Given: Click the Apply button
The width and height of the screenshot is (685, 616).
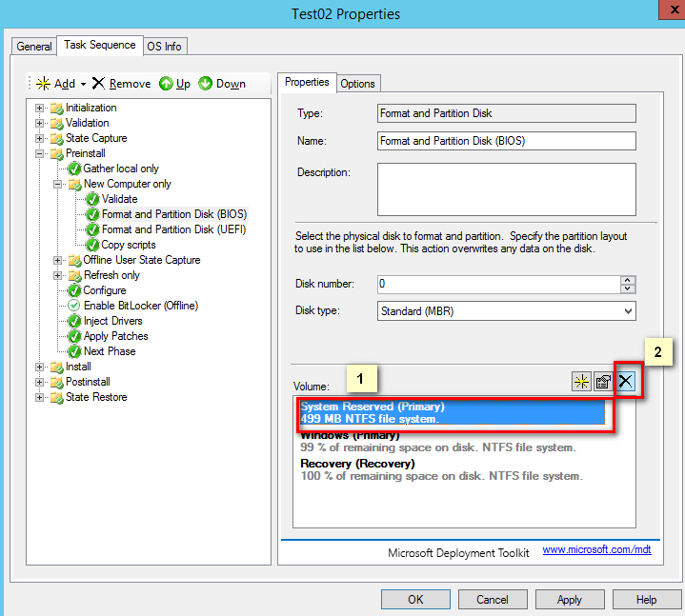Looking at the screenshot, I should click(569, 600).
